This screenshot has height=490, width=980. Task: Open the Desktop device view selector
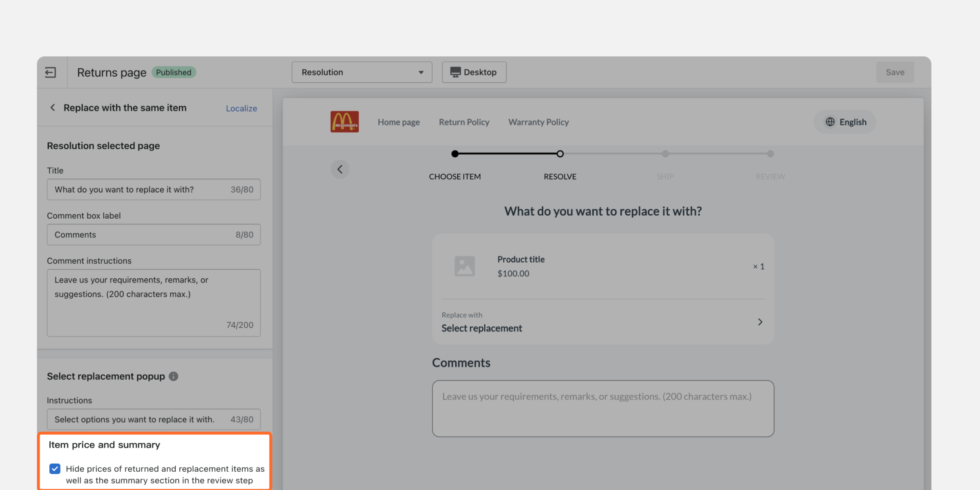(x=474, y=72)
